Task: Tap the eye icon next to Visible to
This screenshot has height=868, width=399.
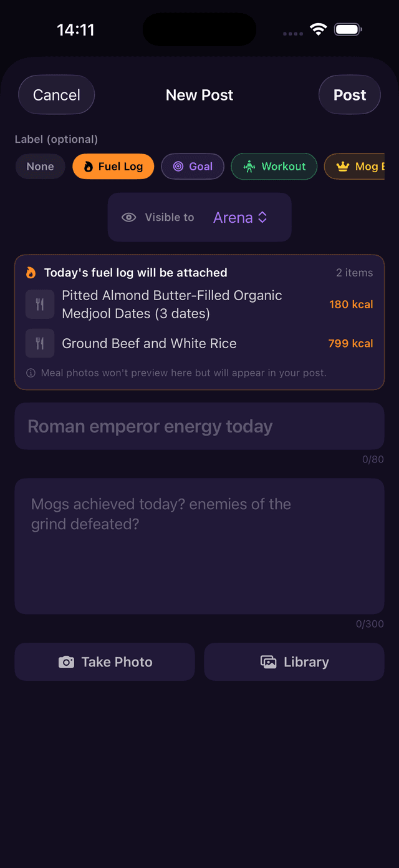Action: (x=128, y=217)
